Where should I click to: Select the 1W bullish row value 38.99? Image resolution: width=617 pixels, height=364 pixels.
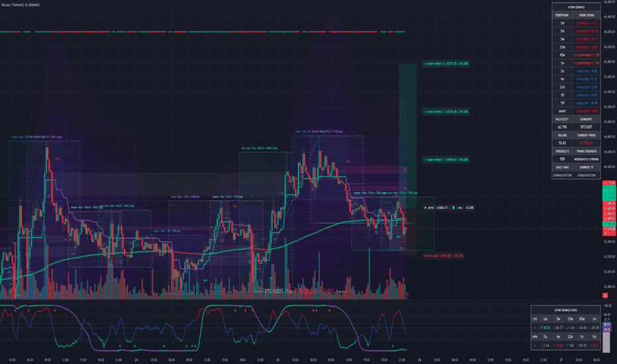[x=587, y=103]
